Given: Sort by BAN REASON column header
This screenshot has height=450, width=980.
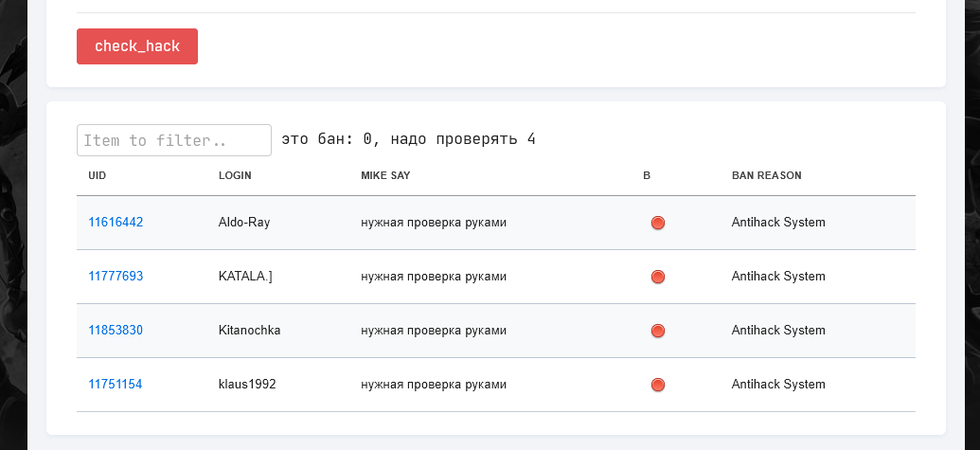Looking at the screenshot, I should coord(766,175).
